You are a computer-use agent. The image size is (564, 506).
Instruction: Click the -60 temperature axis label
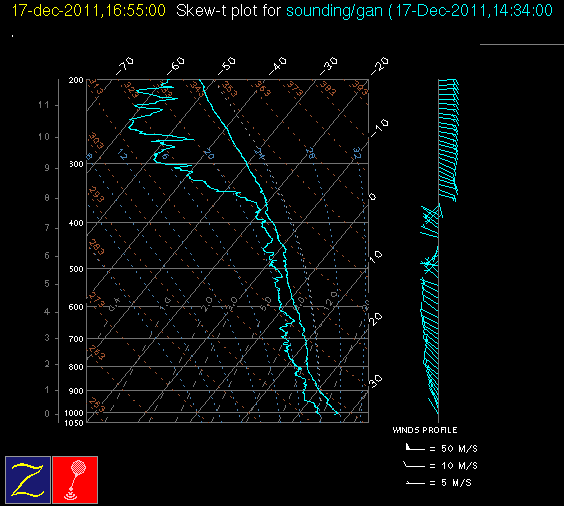(x=176, y=66)
